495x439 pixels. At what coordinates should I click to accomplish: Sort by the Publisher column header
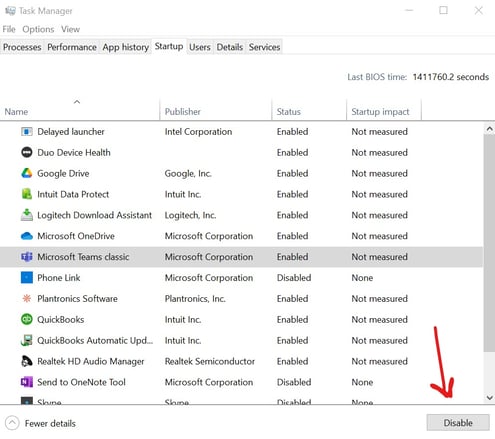point(216,109)
